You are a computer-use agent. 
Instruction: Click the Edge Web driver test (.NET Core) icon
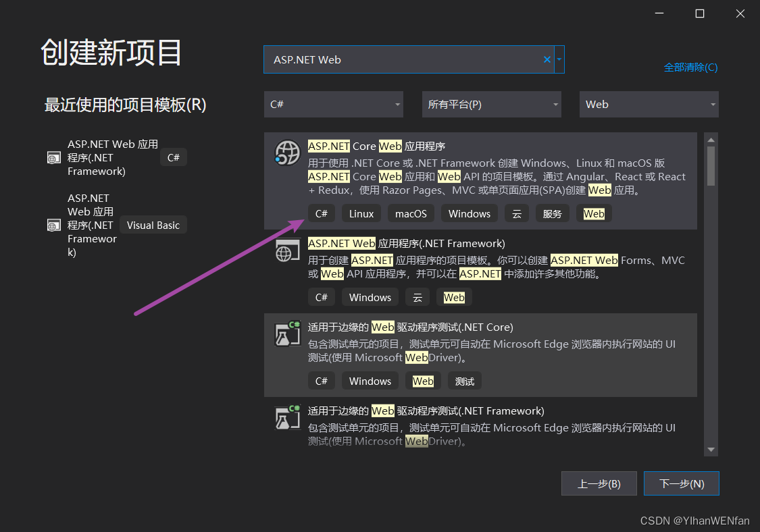point(287,334)
